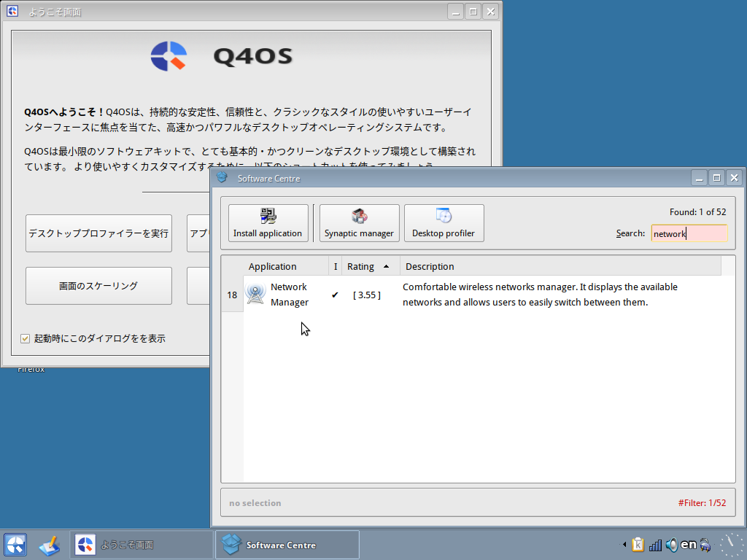The height and width of the screenshot is (560, 747).
Task: Collapse the system tray with the arrow
Action: (x=624, y=545)
